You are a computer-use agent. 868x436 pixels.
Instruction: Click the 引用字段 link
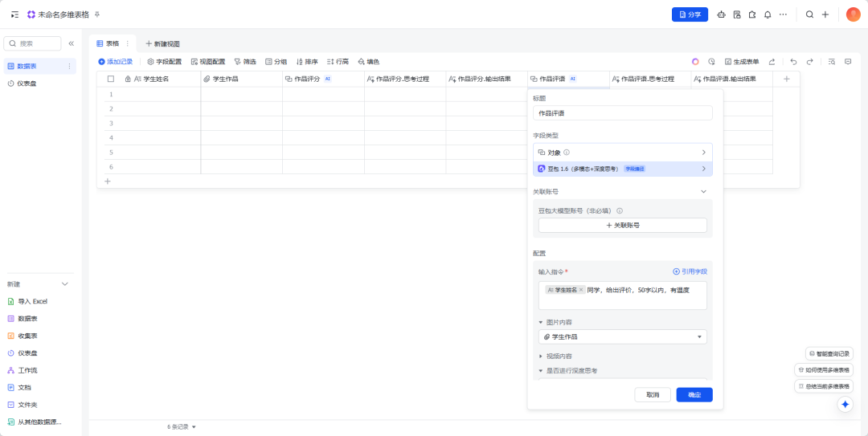690,271
